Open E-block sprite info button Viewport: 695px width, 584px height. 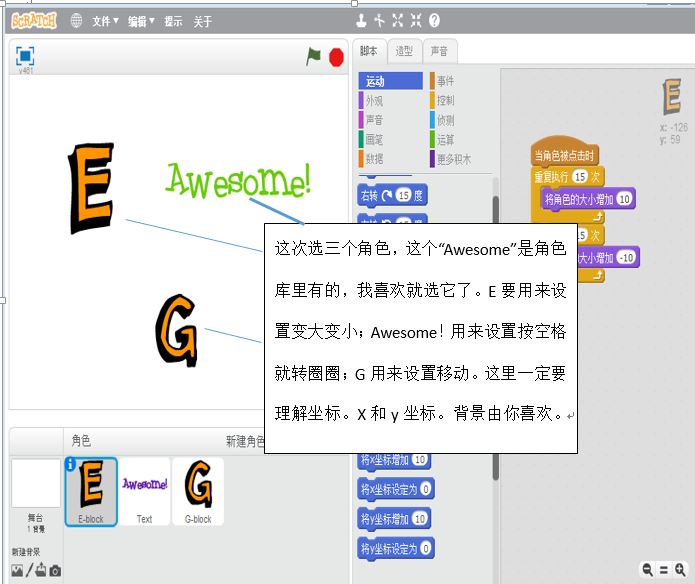tap(70, 464)
